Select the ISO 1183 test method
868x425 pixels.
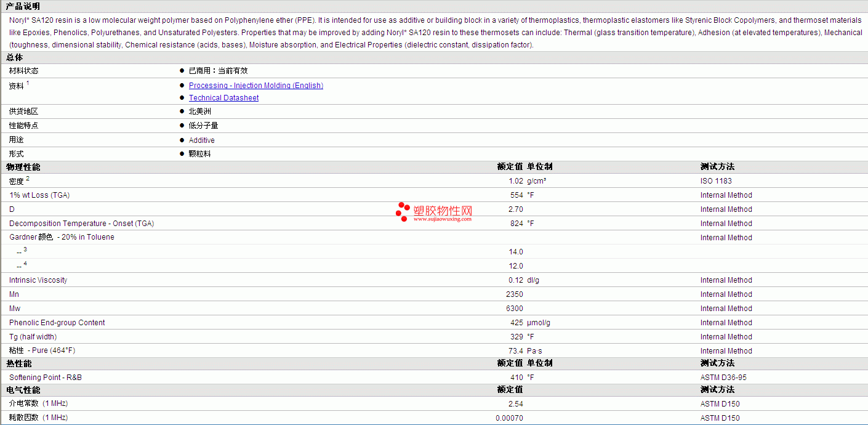pyautogui.click(x=716, y=181)
